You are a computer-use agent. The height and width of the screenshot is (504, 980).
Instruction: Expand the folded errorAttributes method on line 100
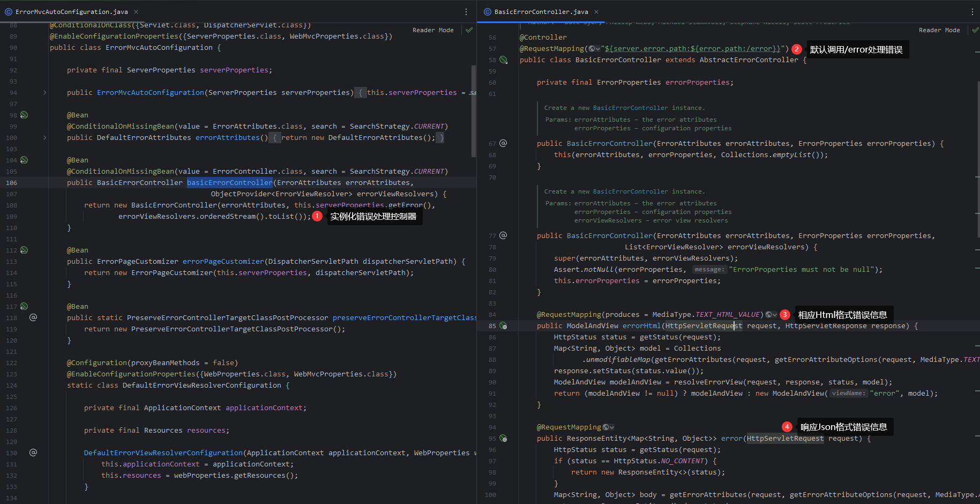click(x=45, y=138)
